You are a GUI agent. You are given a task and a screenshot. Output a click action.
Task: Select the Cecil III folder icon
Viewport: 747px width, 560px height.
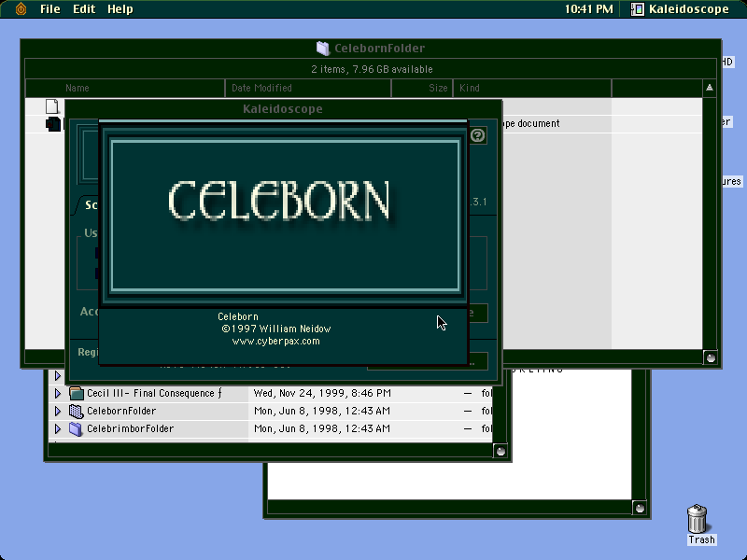click(x=77, y=393)
